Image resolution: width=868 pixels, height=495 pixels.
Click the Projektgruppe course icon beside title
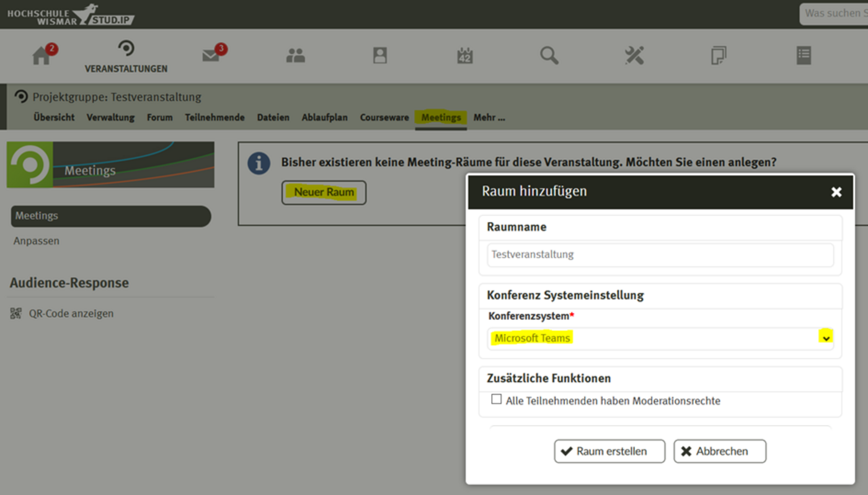coord(21,97)
